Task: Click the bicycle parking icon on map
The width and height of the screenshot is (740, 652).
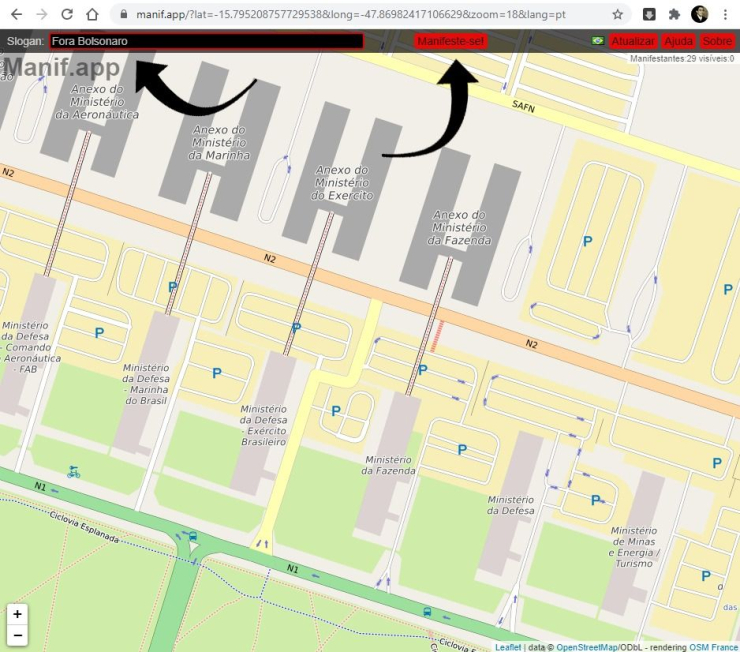Action: pyautogui.click(x=73, y=471)
